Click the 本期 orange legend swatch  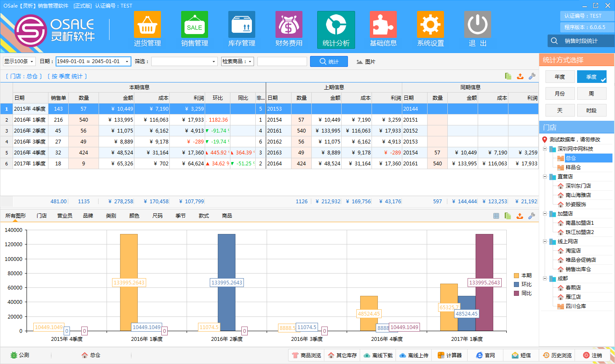pyautogui.click(x=516, y=276)
